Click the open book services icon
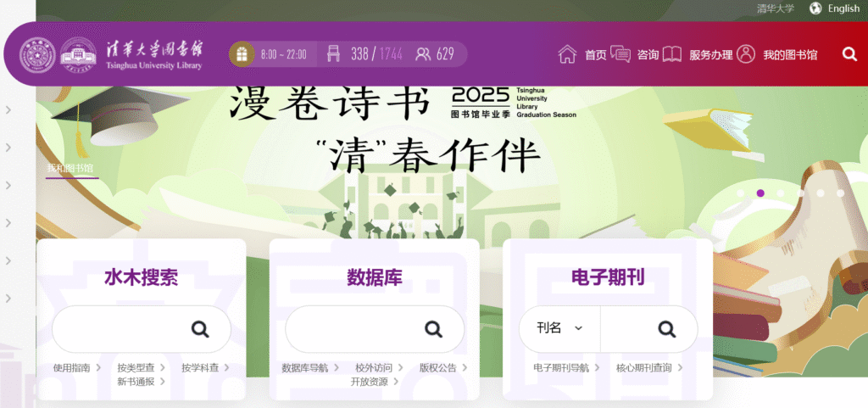 672,54
